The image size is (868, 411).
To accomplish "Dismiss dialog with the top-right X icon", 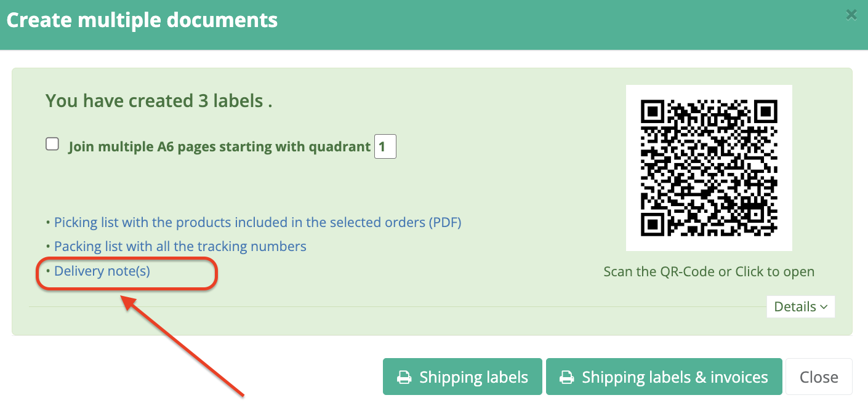I will (851, 15).
